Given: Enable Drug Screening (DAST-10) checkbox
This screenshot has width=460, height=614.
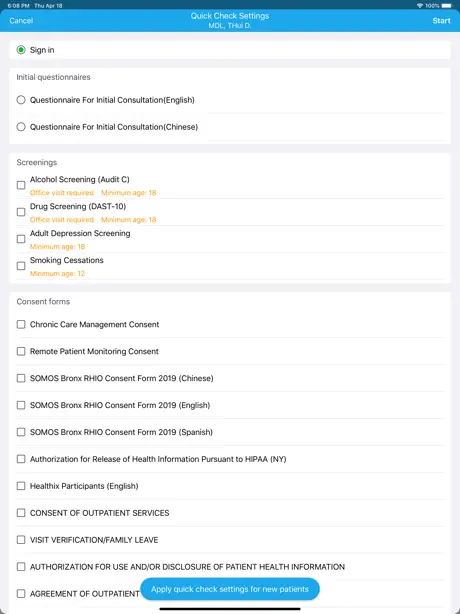Looking at the screenshot, I should coord(21,212).
